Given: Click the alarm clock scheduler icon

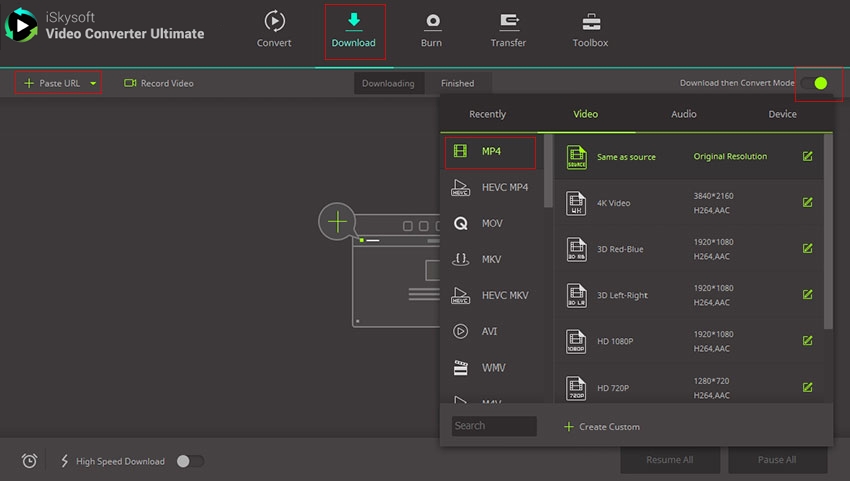Looking at the screenshot, I should pyautogui.click(x=30, y=461).
